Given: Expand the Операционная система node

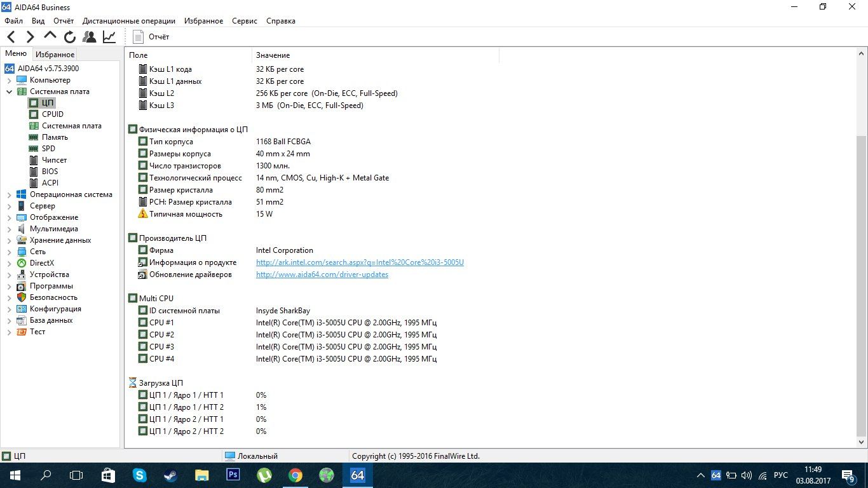Looking at the screenshot, I should click(9, 194).
